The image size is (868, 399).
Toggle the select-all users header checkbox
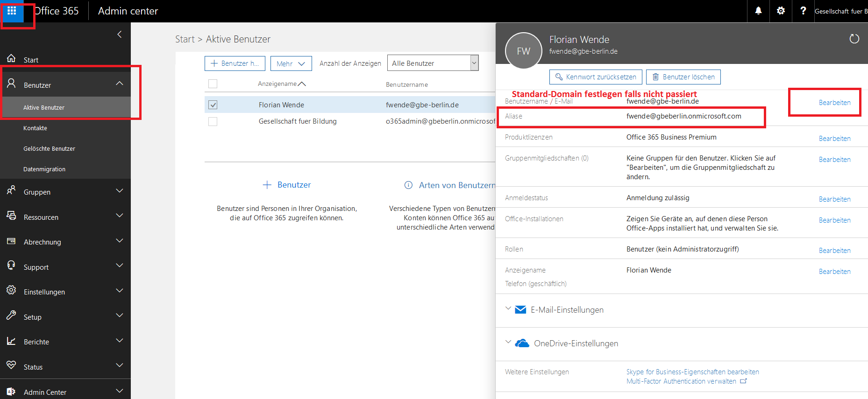pyautogui.click(x=213, y=84)
